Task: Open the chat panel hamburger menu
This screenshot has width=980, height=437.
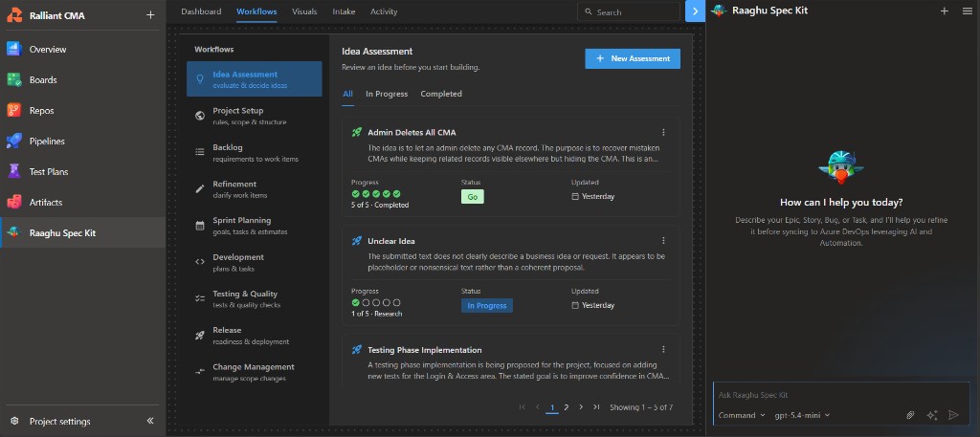Action: [x=967, y=11]
